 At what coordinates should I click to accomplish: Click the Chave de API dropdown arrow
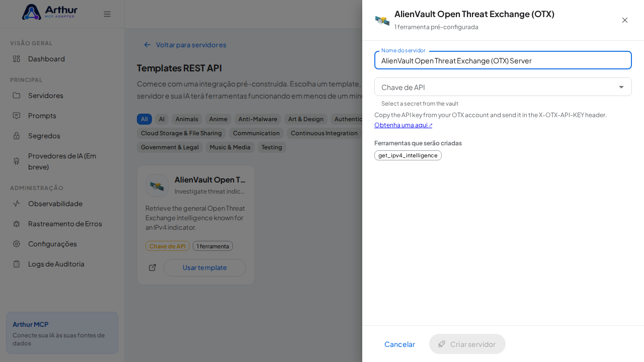[621, 87]
